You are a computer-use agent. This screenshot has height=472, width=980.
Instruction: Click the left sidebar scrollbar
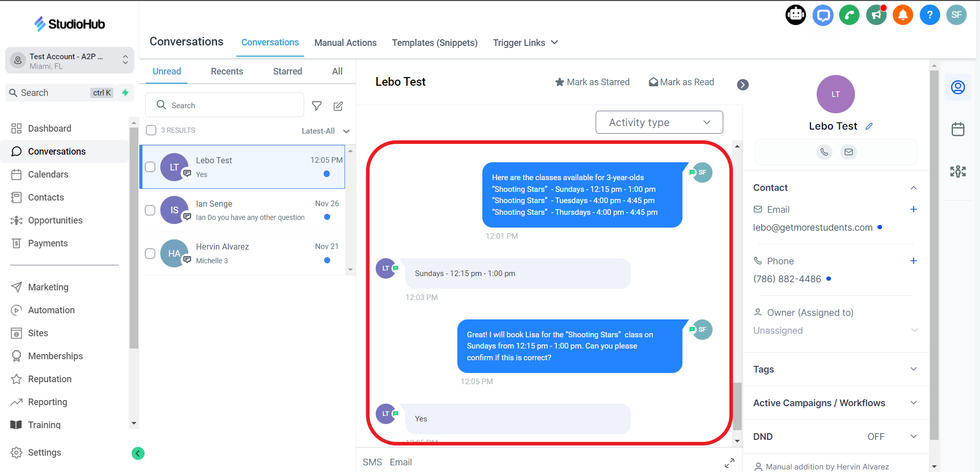[x=134, y=238]
